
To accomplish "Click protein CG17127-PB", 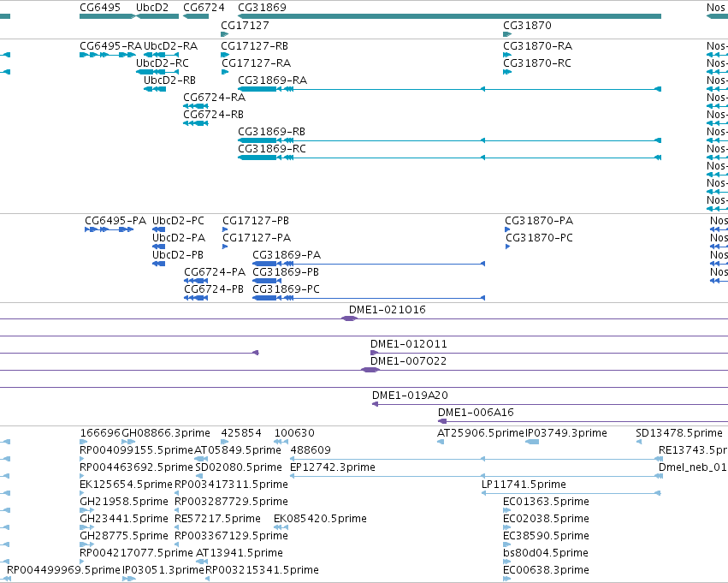I will [256, 221].
